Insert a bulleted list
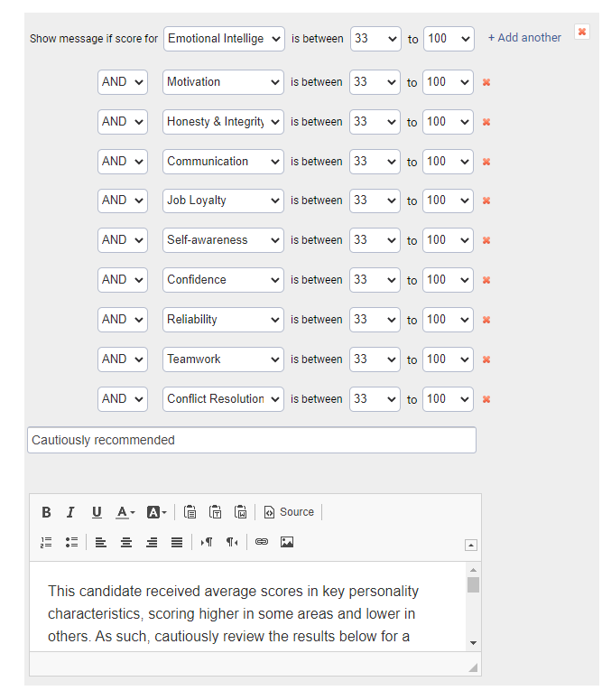 pos(71,543)
